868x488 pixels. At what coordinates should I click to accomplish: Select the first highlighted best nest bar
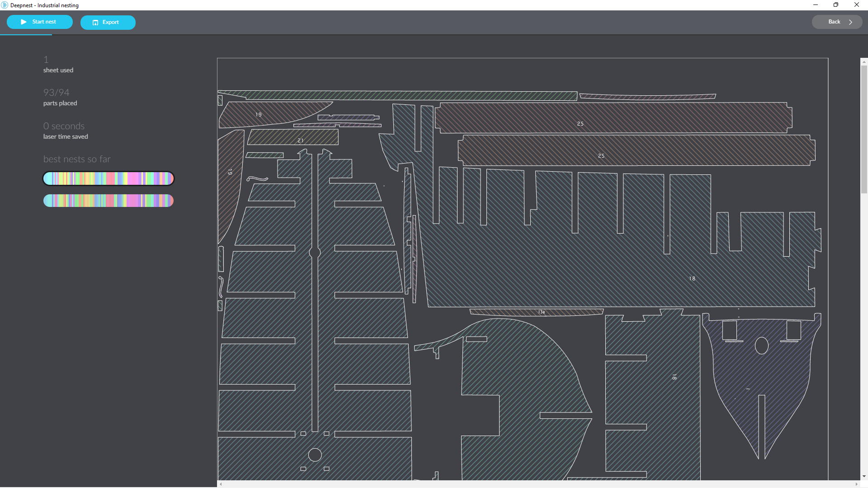[x=108, y=178]
